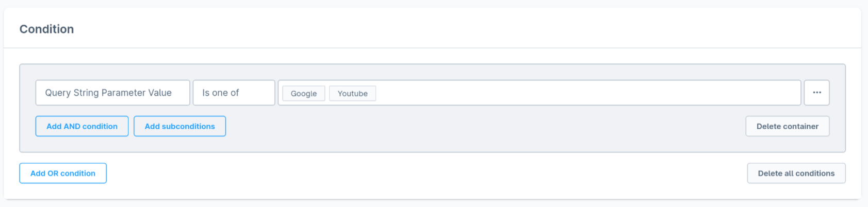This screenshot has width=868, height=207.
Task: Change the condition type from Query String Parameter
Action: coord(112,93)
